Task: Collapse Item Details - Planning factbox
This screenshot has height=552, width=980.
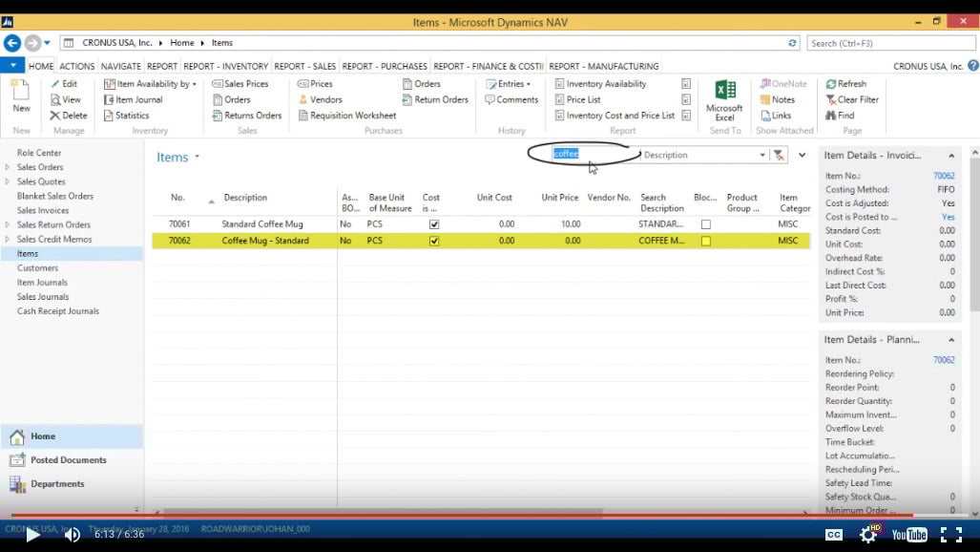Action: point(951,340)
